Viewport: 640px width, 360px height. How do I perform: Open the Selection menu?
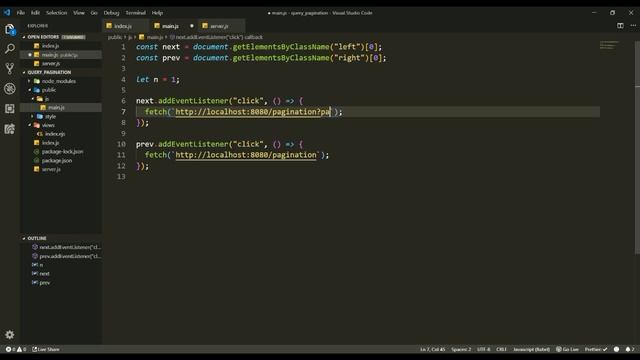(56, 13)
